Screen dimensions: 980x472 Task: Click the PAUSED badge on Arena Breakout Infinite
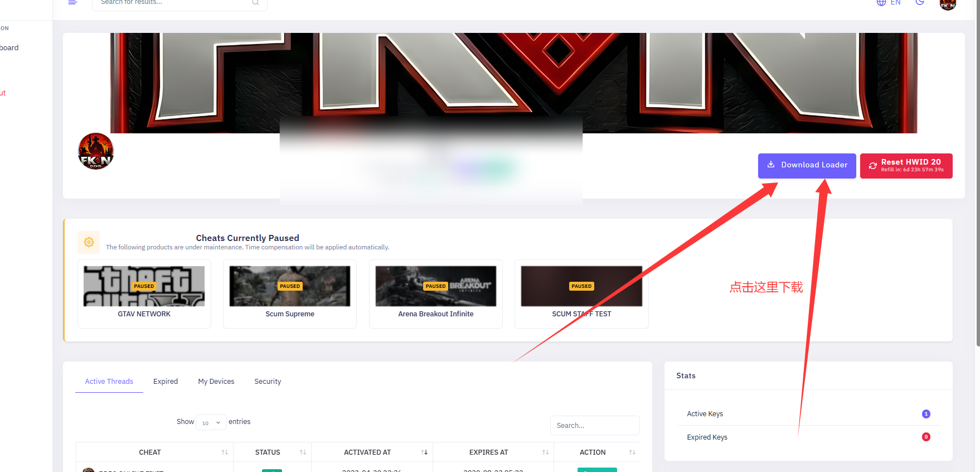(436, 286)
